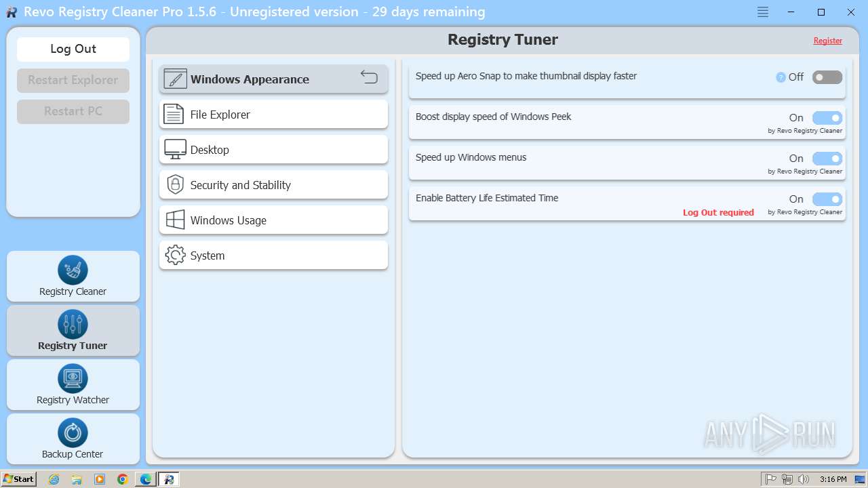Click 'Boost display speed of Windows Peek' label

[x=494, y=117]
